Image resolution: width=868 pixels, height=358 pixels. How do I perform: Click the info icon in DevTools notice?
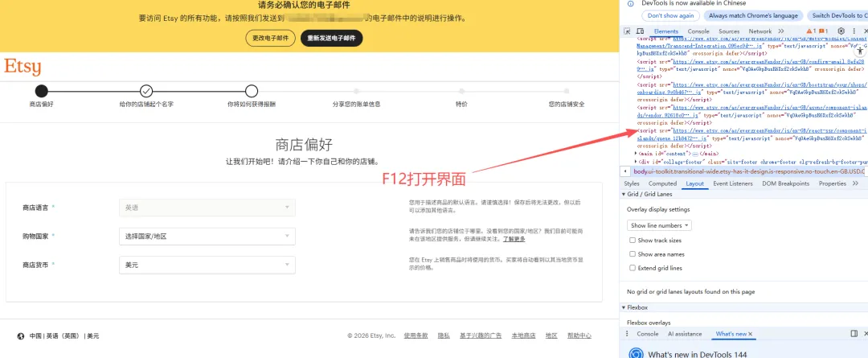(631, 3)
